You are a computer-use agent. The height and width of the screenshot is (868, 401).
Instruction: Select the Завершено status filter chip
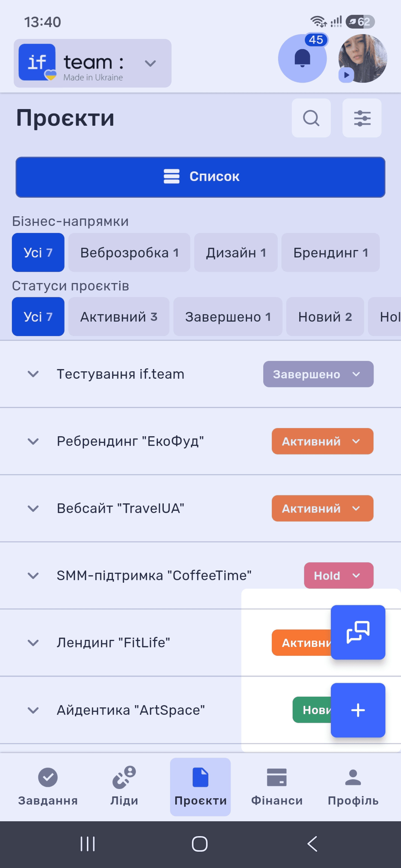(x=228, y=316)
